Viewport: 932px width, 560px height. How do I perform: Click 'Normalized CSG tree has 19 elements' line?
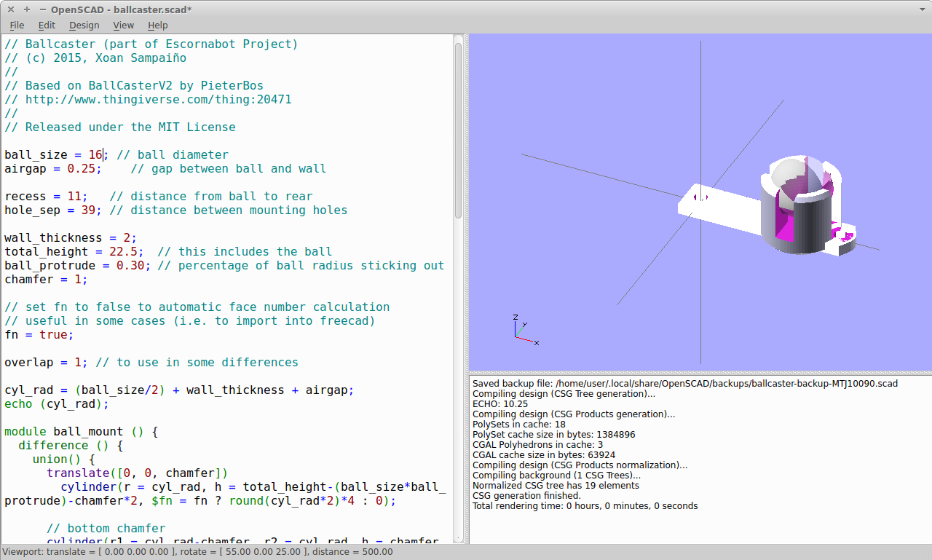click(556, 485)
